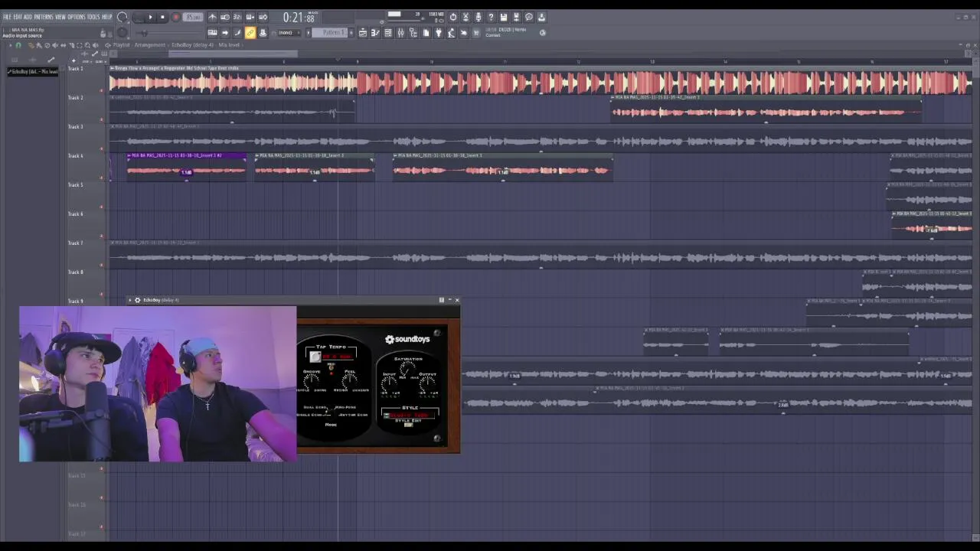Open the OPTIONS menu
The height and width of the screenshot is (551, 980).
[77, 17]
